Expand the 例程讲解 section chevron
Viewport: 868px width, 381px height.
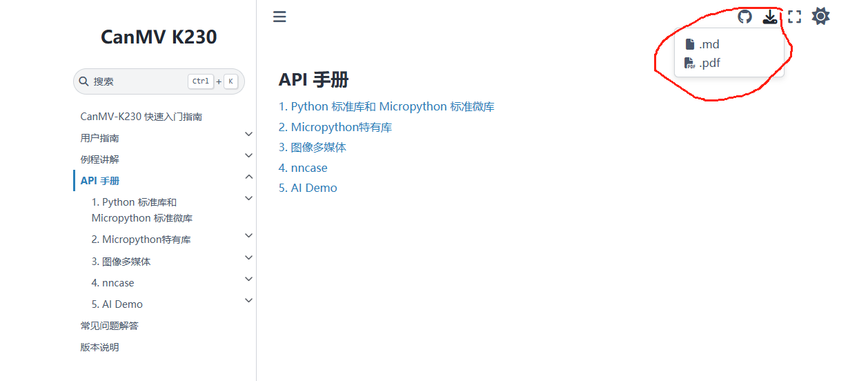[x=248, y=156]
